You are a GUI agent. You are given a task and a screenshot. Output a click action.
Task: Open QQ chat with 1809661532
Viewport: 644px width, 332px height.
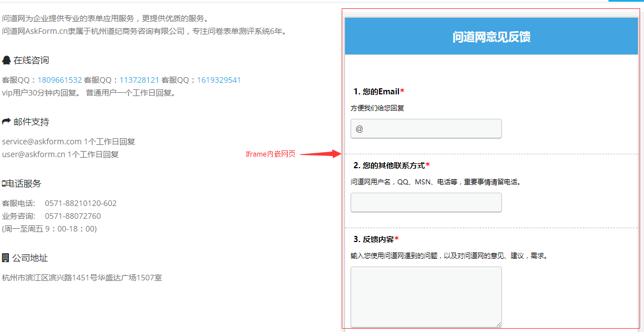click(x=59, y=80)
